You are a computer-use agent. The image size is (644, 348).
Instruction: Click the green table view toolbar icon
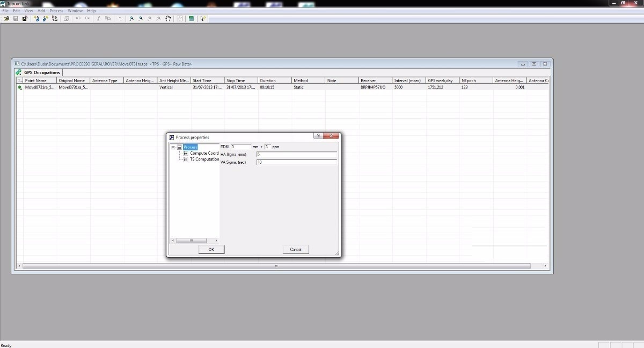coord(192,18)
